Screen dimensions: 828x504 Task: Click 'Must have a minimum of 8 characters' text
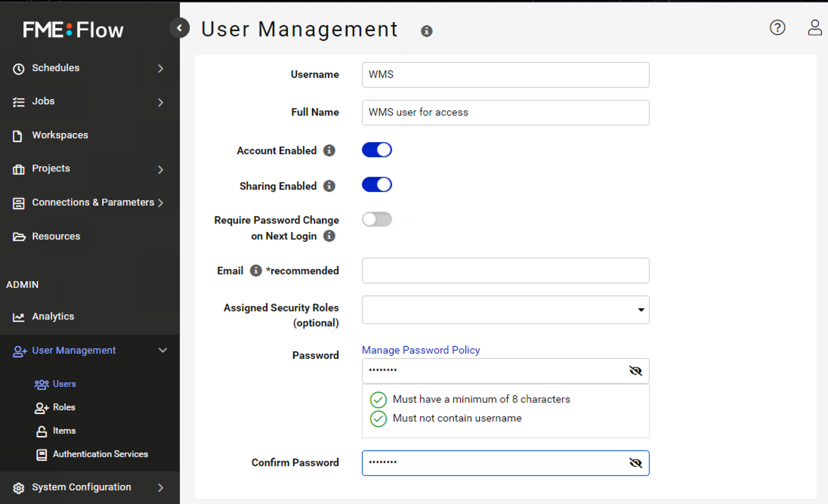[x=481, y=400]
